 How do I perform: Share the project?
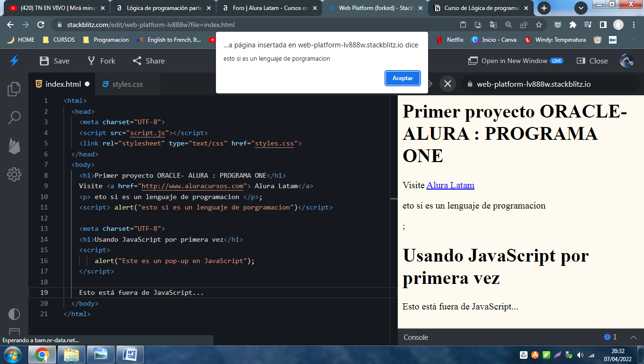149,61
